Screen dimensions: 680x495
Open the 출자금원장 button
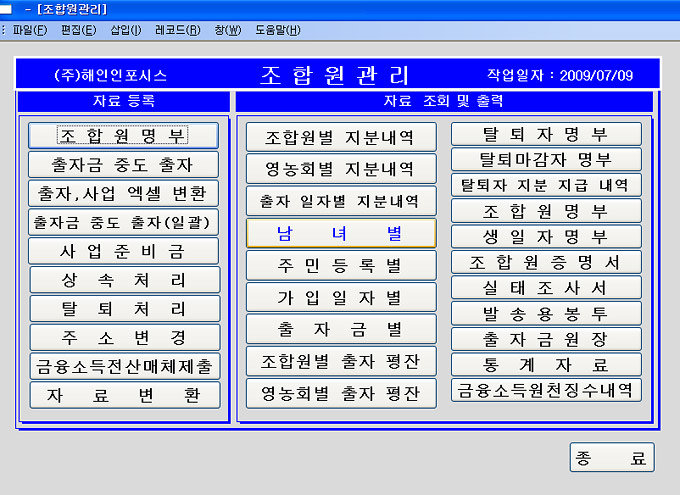click(x=546, y=339)
